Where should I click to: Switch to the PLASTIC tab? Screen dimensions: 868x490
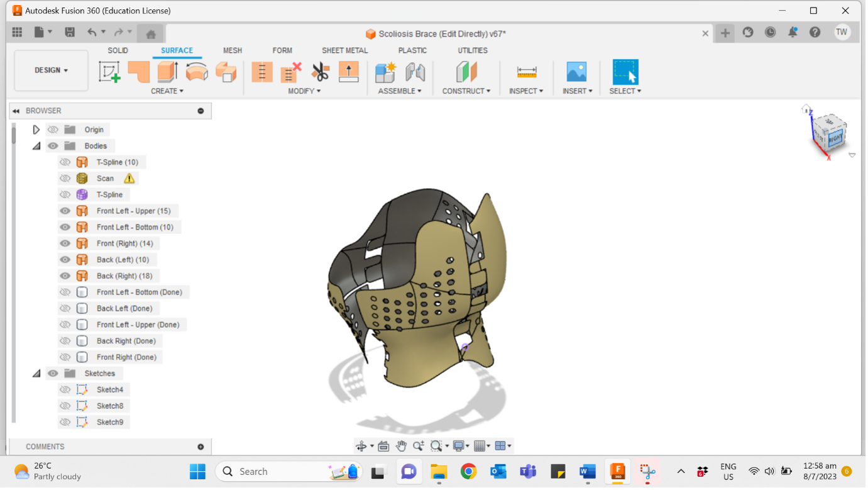[x=412, y=50]
